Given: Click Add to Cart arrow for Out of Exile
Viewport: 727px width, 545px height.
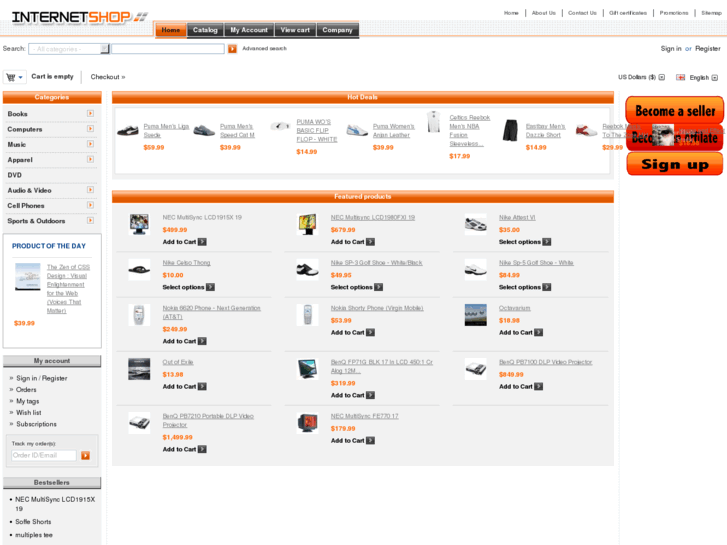Looking at the screenshot, I should [202, 386].
